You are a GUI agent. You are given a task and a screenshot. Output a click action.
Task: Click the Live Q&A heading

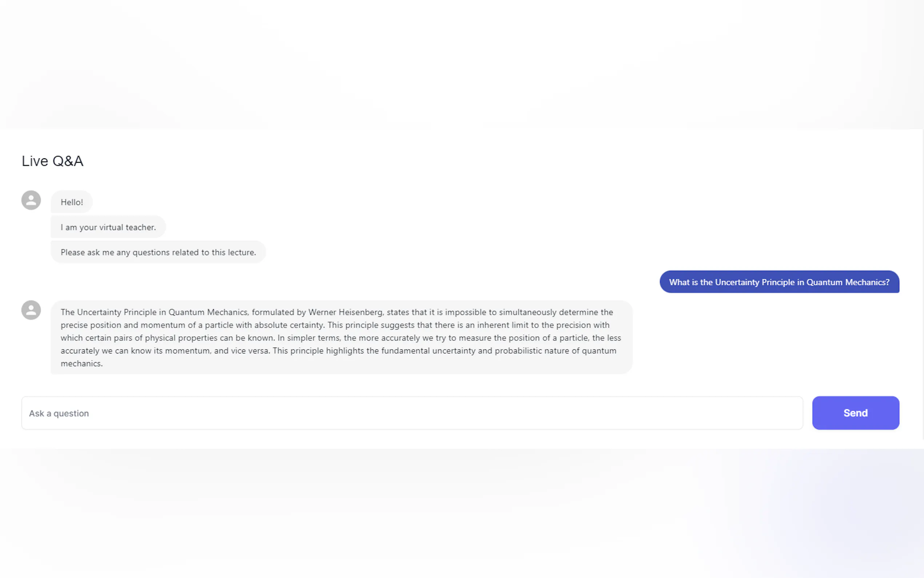[x=52, y=161]
